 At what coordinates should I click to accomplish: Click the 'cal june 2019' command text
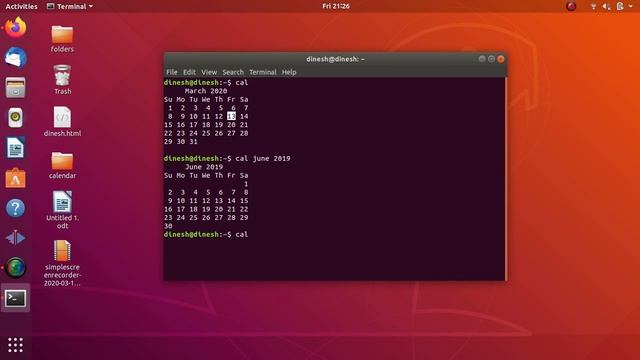point(263,158)
